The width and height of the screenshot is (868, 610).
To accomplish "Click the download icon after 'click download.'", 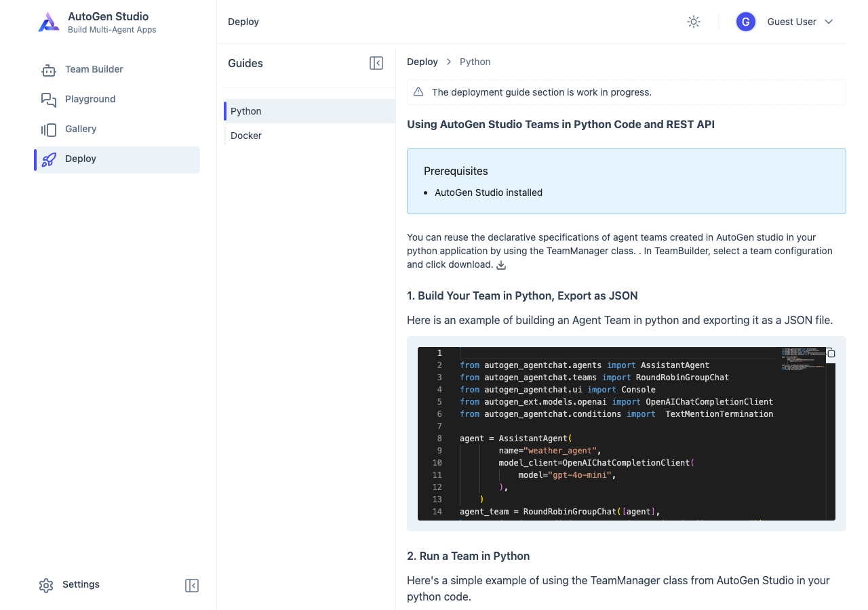I will 501,265.
